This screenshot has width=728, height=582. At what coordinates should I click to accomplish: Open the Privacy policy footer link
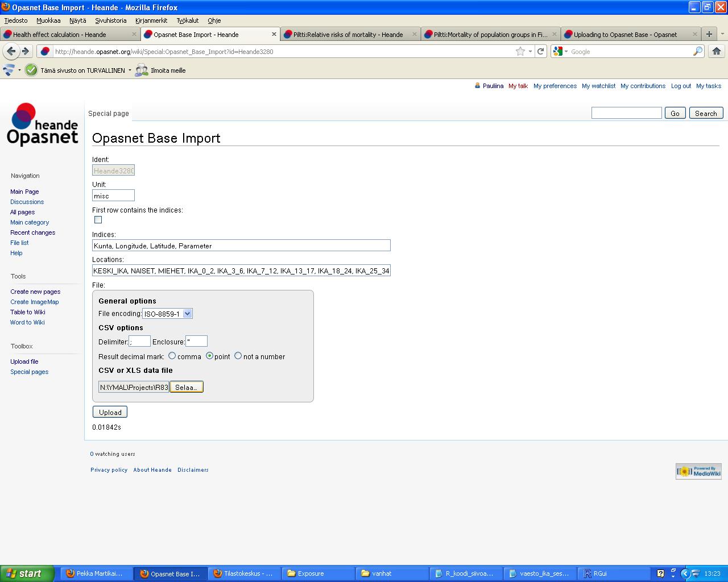point(109,470)
